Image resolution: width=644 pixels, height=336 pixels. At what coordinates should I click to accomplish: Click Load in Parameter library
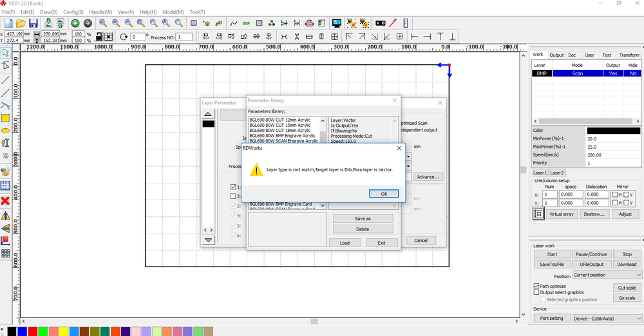pos(345,243)
